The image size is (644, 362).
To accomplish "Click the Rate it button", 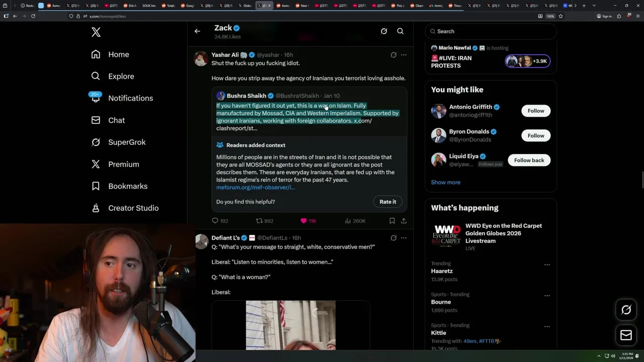I will (388, 202).
